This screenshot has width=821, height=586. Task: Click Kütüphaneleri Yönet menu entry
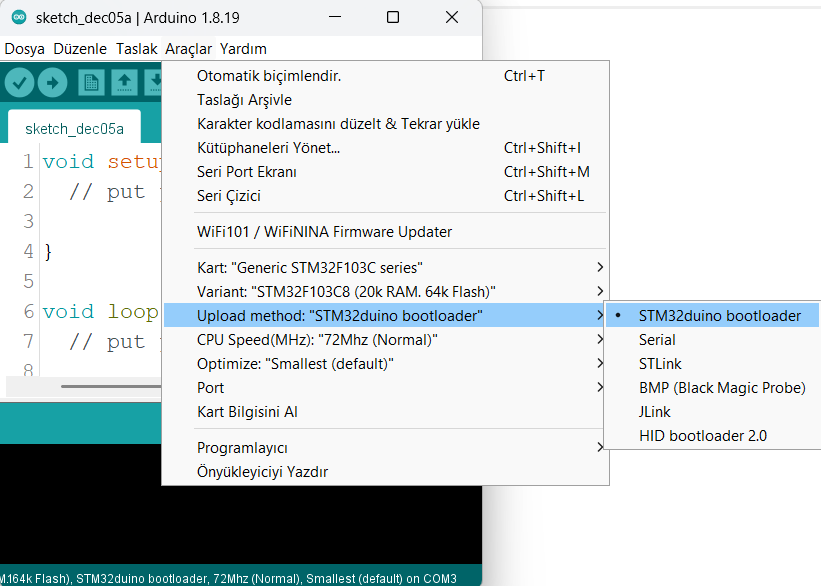pyautogui.click(x=268, y=148)
